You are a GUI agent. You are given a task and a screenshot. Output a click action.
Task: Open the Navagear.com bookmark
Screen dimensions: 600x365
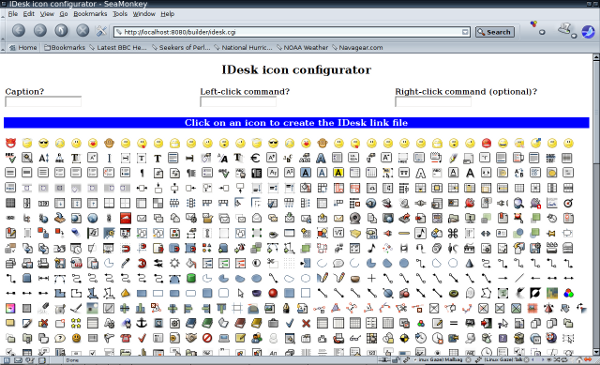pos(357,47)
